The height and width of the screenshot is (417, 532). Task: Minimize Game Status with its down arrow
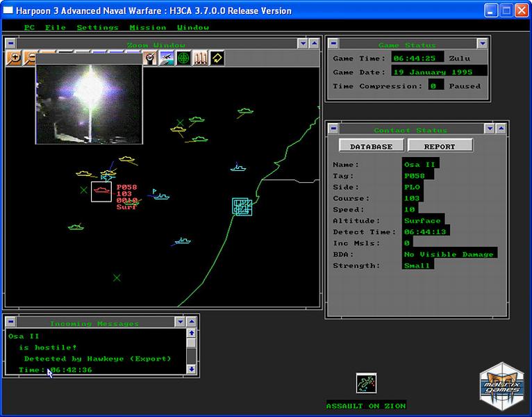482,44
